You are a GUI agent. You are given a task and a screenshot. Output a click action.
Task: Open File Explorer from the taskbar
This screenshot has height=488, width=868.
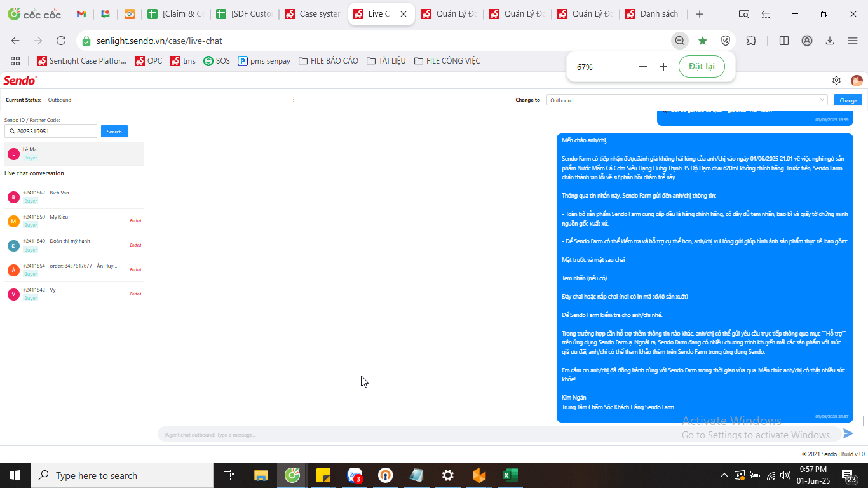point(261,475)
